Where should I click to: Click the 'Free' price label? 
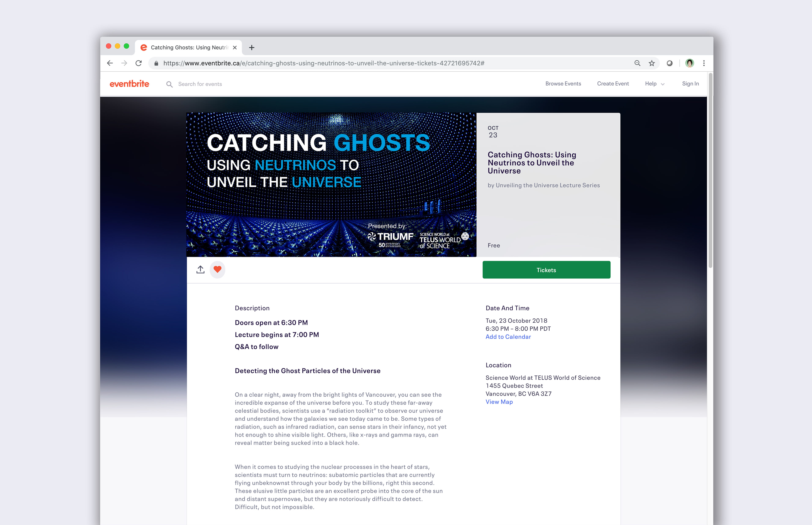point(494,245)
